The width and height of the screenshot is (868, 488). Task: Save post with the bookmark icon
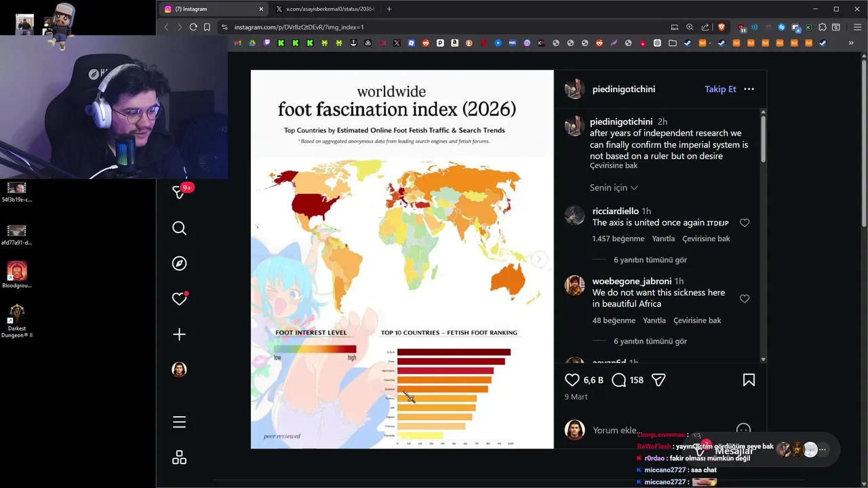749,380
